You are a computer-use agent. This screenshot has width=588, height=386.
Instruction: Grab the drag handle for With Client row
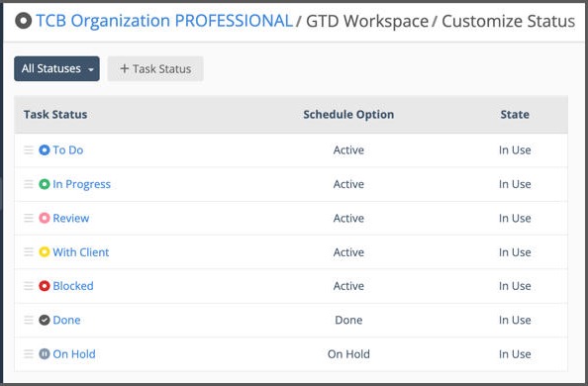point(29,252)
